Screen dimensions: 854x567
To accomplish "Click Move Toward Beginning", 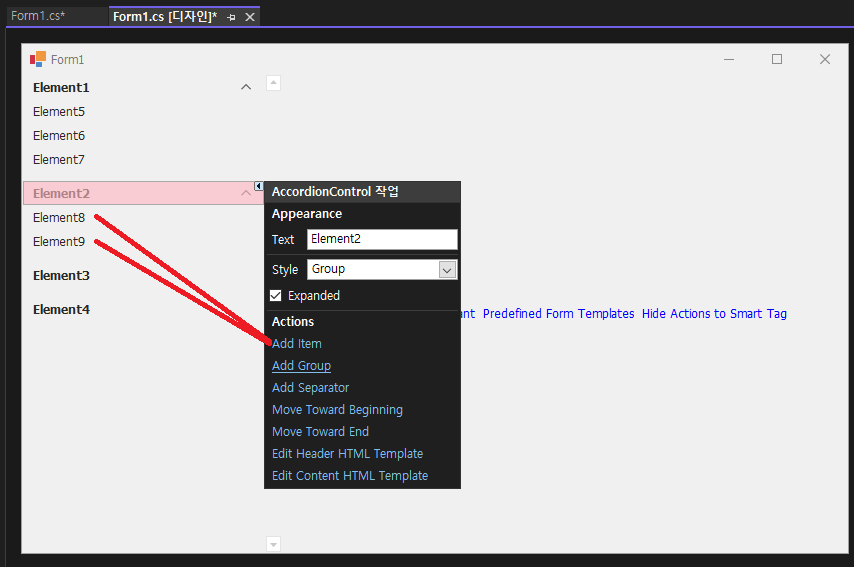I will [x=337, y=410].
